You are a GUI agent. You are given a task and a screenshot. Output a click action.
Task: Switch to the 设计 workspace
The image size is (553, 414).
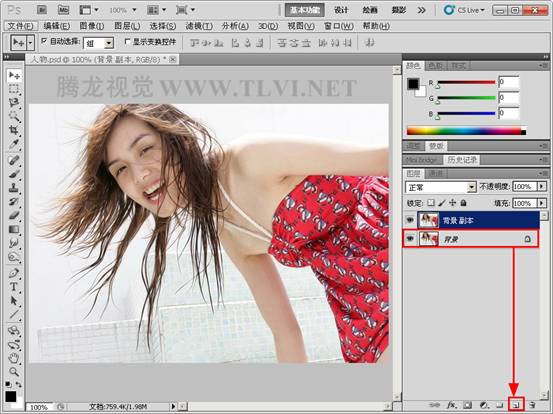pos(341,10)
